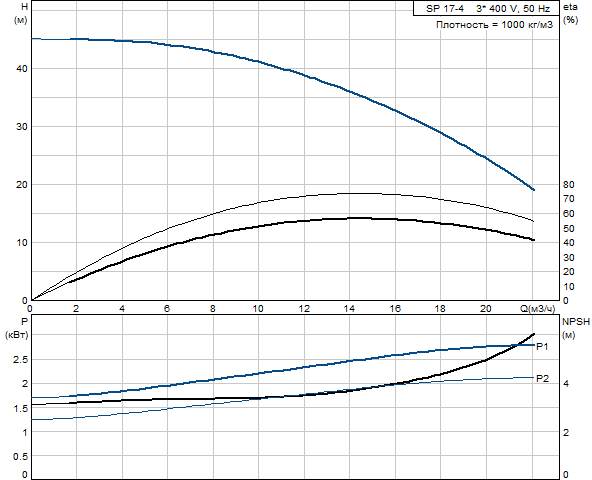
Task: Click the 2.5 tick on P axis
Action: (20, 360)
